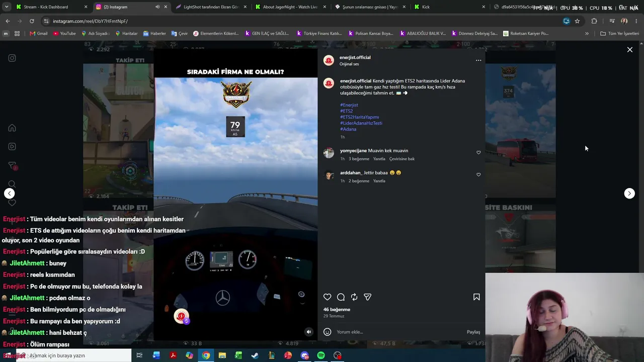Viewport: 644px width, 362px height.
Task: Click 'Çevirisine bak' to translate comment
Action: (x=402, y=159)
